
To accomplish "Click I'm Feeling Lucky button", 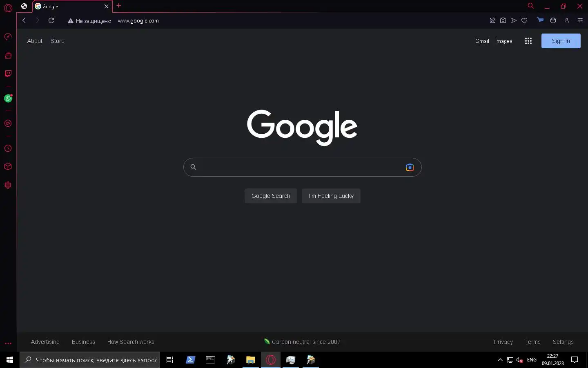I will [331, 196].
